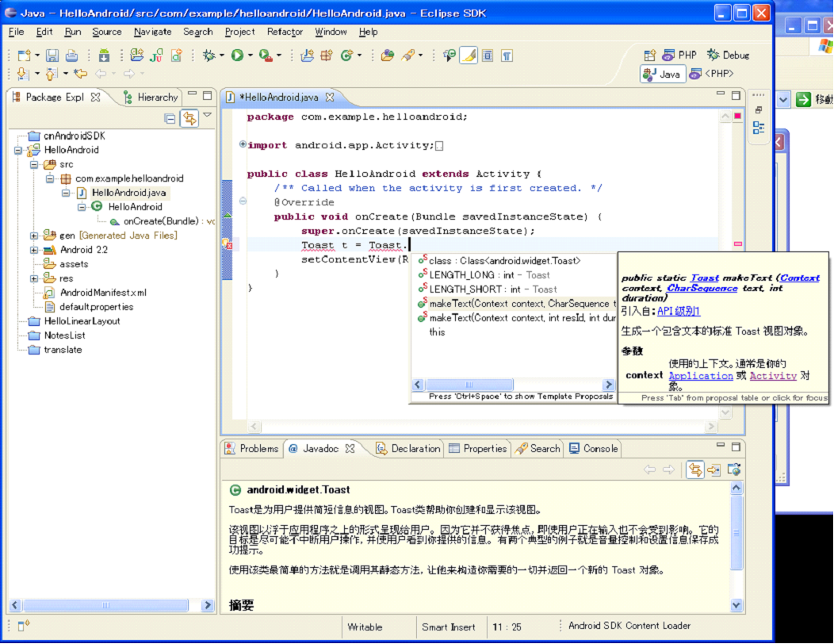Click the green Run button in the toolbar
This screenshot has width=834, height=644.
click(236, 56)
